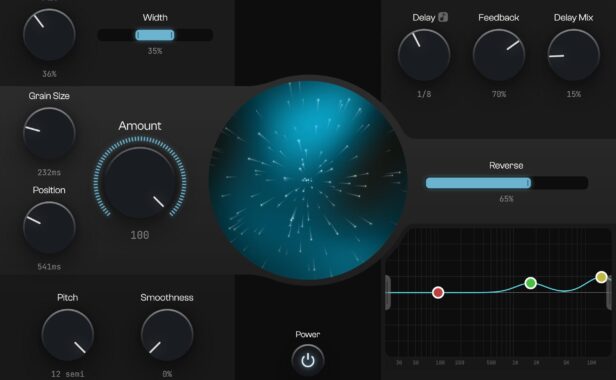
Task: Click the Position value 541ms
Action: (49, 267)
